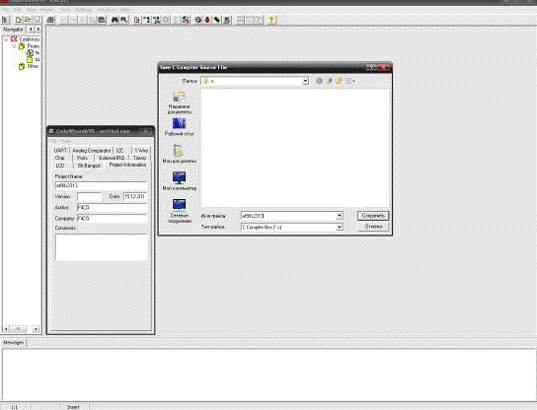Screen dimensions: 537x410
Task: Open My Documents in the places bar
Action: [x=179, y=154]
